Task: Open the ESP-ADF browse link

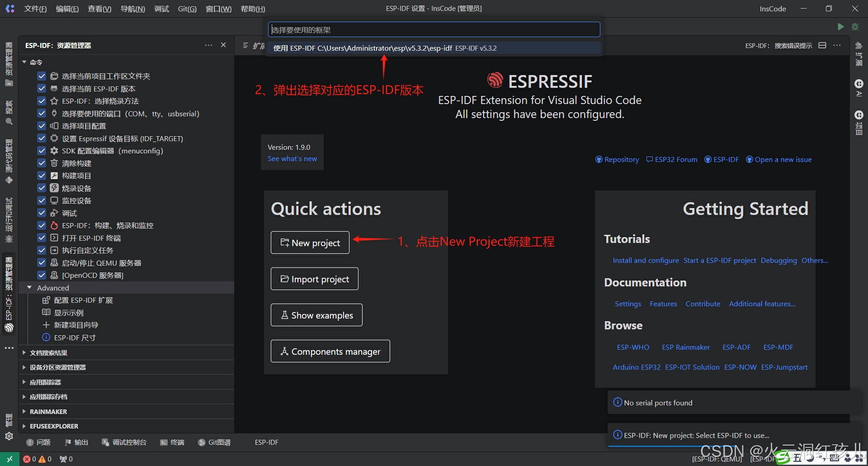Action: point(736,347)
